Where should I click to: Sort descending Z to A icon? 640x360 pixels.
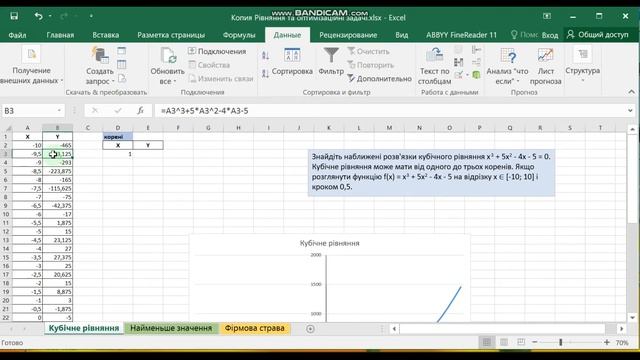265,73
